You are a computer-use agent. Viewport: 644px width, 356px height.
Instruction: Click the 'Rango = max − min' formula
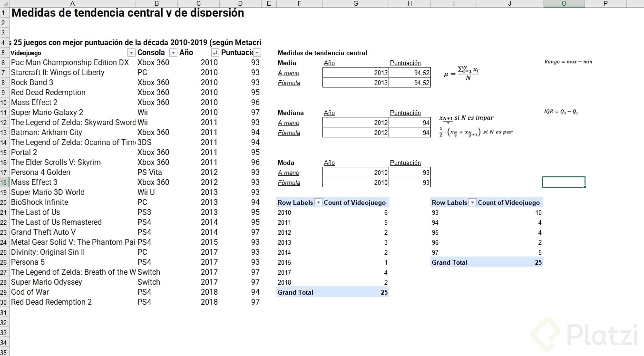568,62
